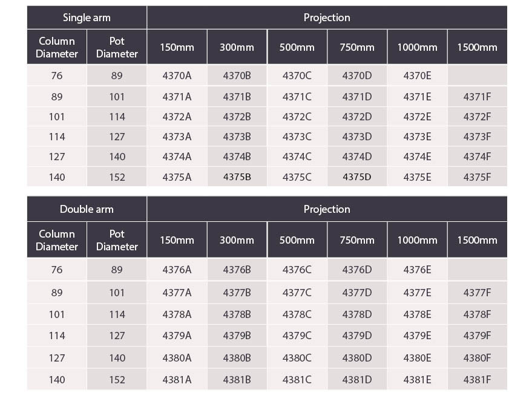Click the 750mm column header in Single arm table
The image size is (532, 396).
click(357, 47)
